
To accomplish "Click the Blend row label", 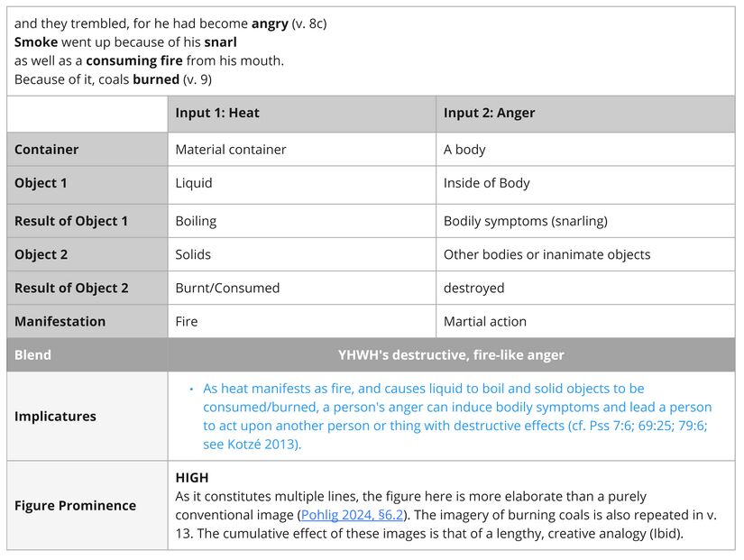I will 32,354.
